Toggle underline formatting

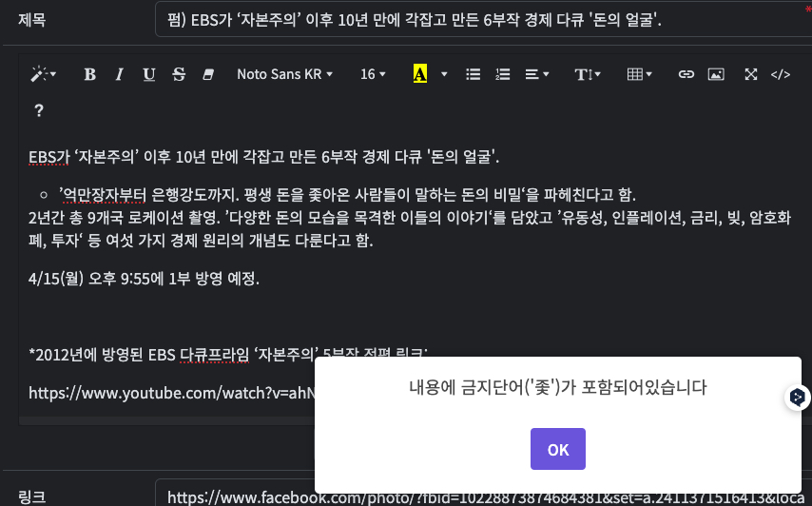(x=149, y=74)
